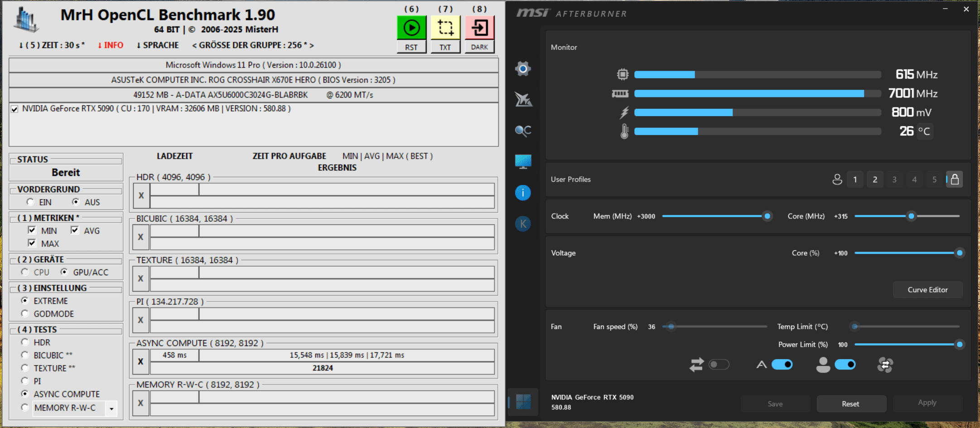This screenshot has width=980, height=428.
Task: Open Afterburner jet OC Scanner icon
Action: tap(523, 99)
